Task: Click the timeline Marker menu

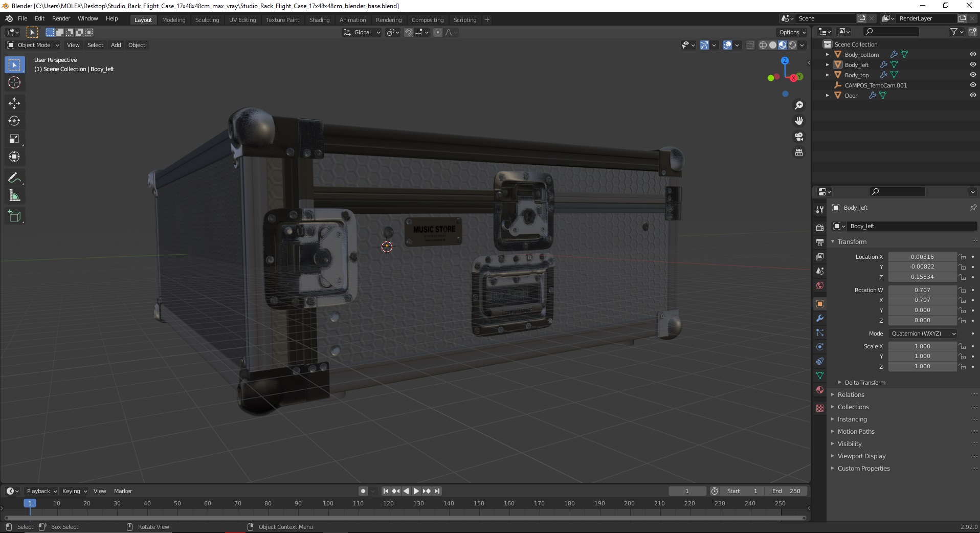Action: point(123,491)
